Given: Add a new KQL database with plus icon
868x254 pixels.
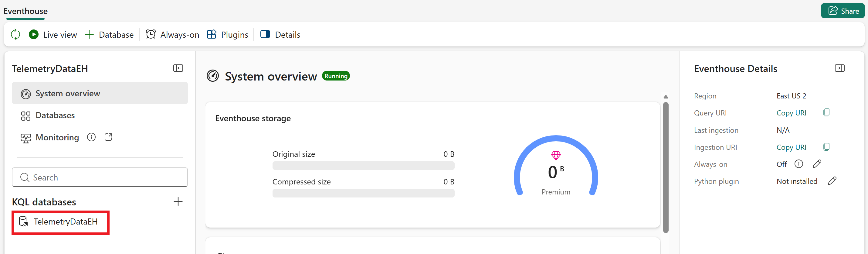Looking at the screenshot, I should point(178,201).
